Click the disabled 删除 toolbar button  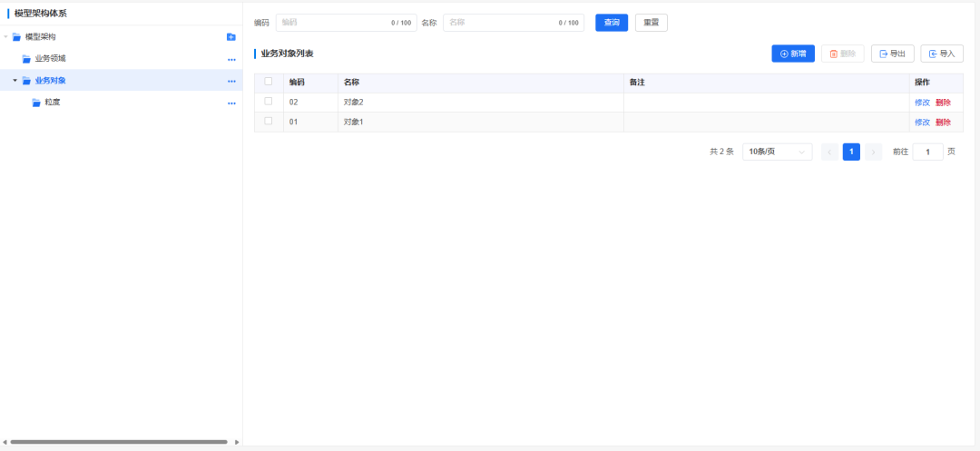(x=842, y=54)
